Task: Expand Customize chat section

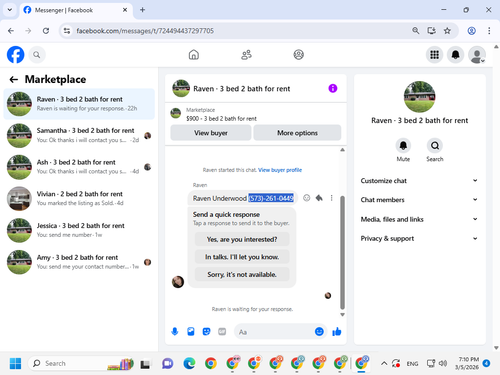Action: 419,181
